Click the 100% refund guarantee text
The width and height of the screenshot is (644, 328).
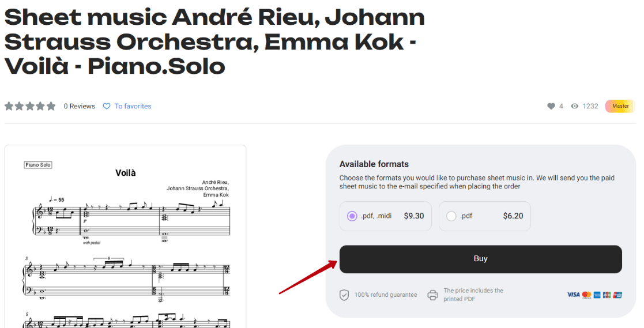point(386,295)
